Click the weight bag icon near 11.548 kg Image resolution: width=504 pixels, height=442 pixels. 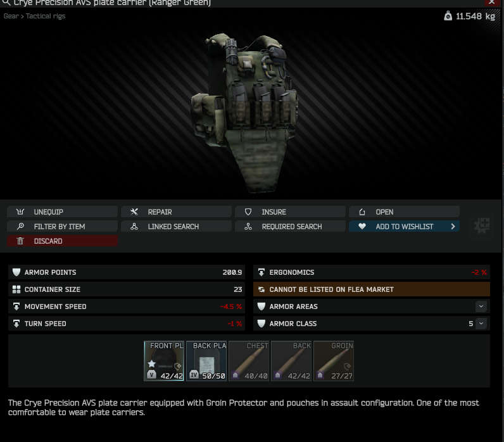pos(448,16)
